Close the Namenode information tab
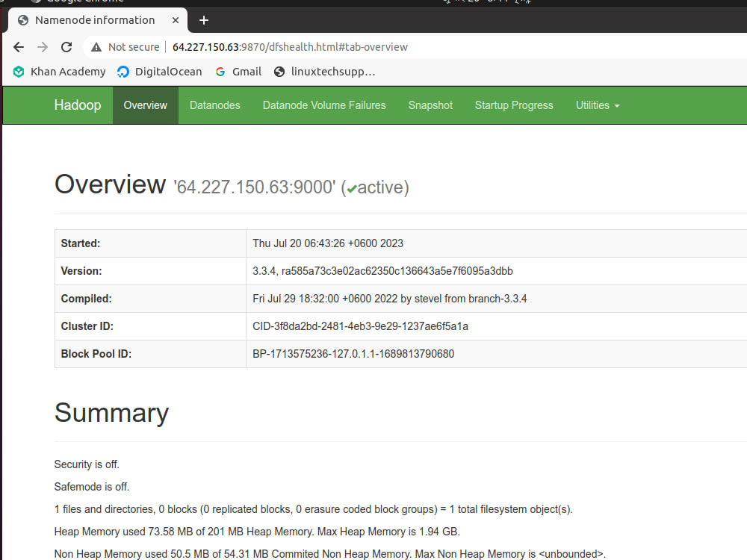The image size is (747, 560). tap(176, 20)
